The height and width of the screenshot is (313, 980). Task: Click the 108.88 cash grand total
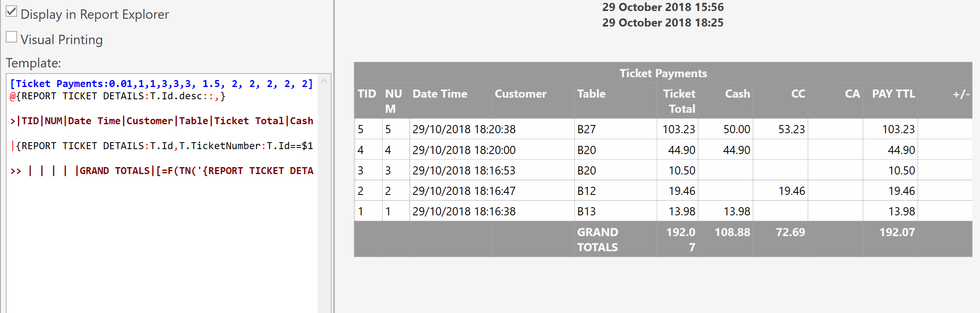pos(732,232)
